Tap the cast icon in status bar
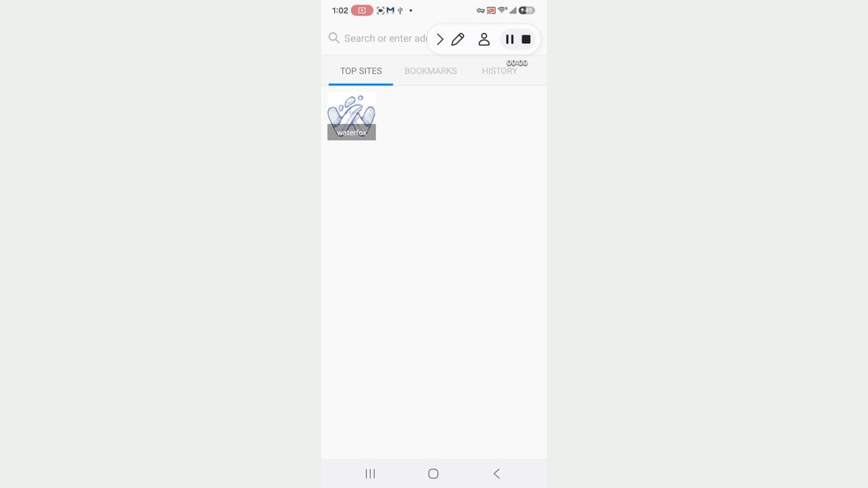This screenshot has height=488, width=868. point(491,11)
